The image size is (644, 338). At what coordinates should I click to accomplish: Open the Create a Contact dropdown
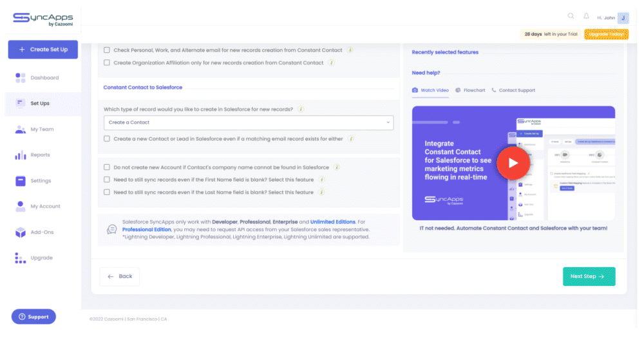(249, 122)
